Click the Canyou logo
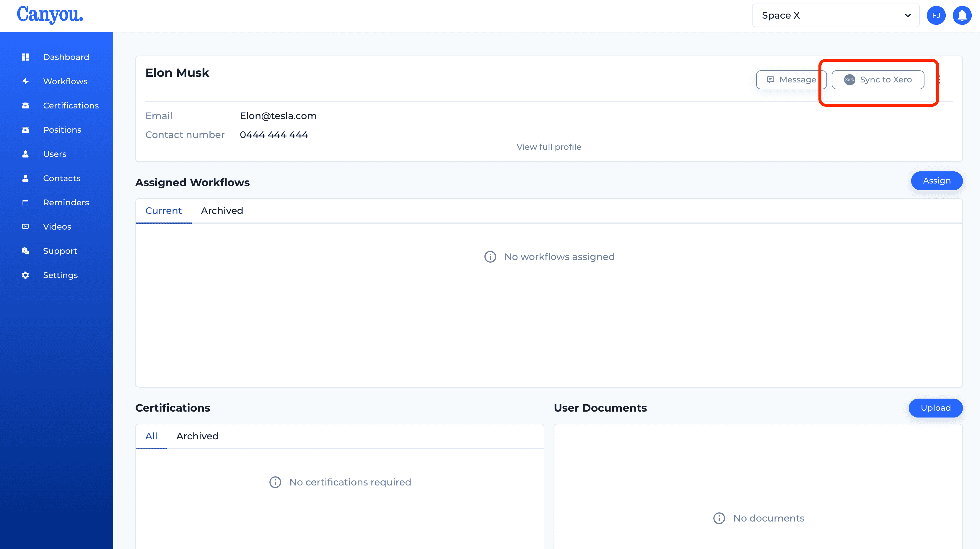Viewport: 980px width, 549px height. [50, 15]
